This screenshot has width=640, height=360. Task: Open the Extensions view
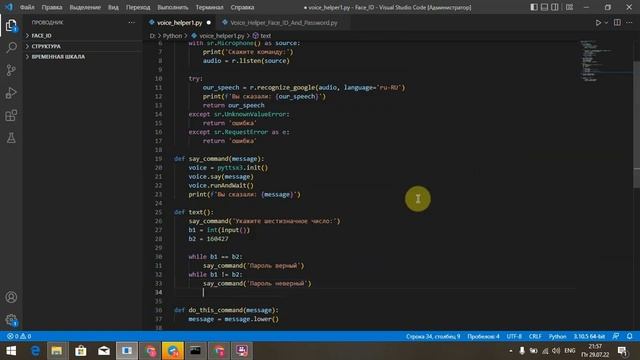click(x=11, y=116)
